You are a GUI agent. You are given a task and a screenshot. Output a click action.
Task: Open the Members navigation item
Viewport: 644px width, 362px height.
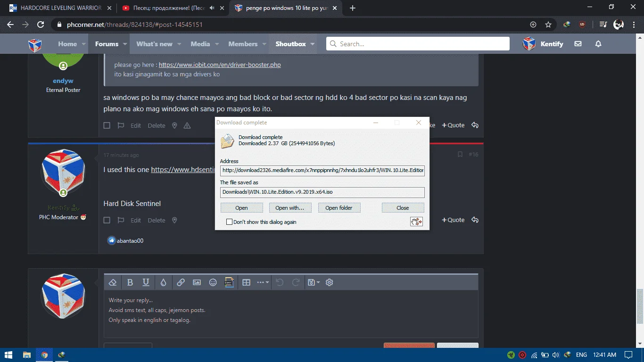click(x=243, y=44)
